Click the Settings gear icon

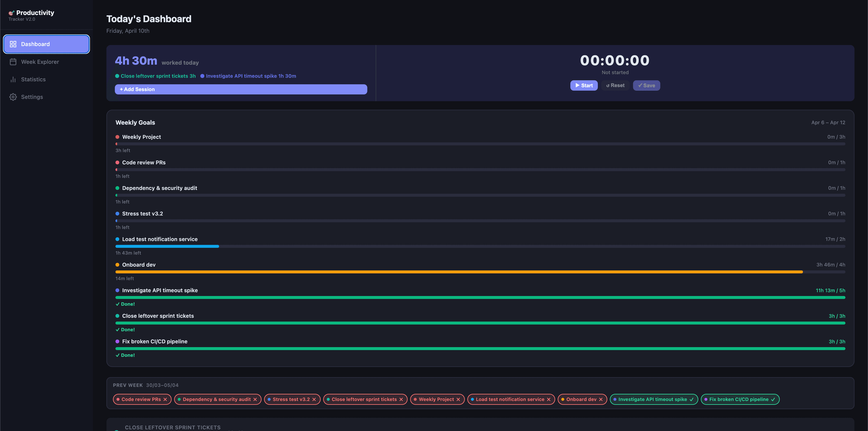(x=13, y=97)
